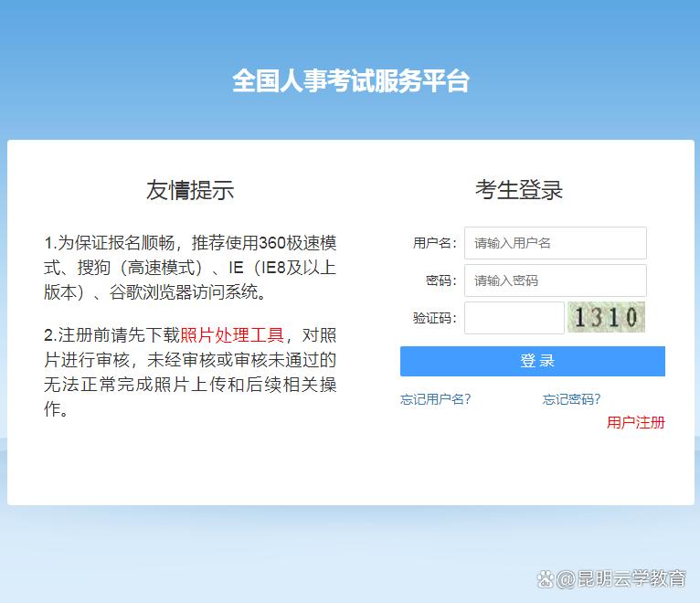700x603 pixels.
Task: Refresh the captcha image showing 1310
Action: 606,317
